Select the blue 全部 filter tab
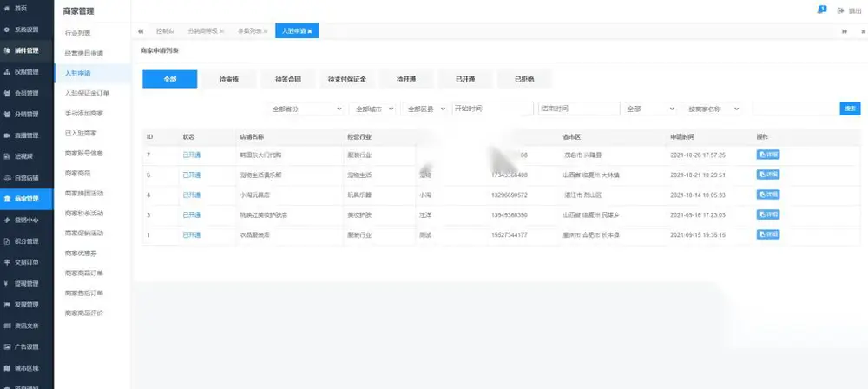868x389 pixels. click(x=169, y=79)
